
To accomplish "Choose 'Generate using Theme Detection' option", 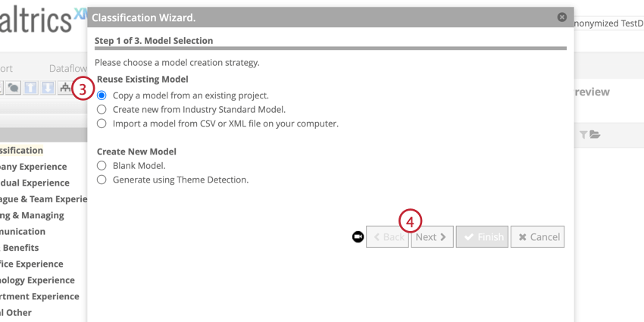I will [x=102, y=180].
